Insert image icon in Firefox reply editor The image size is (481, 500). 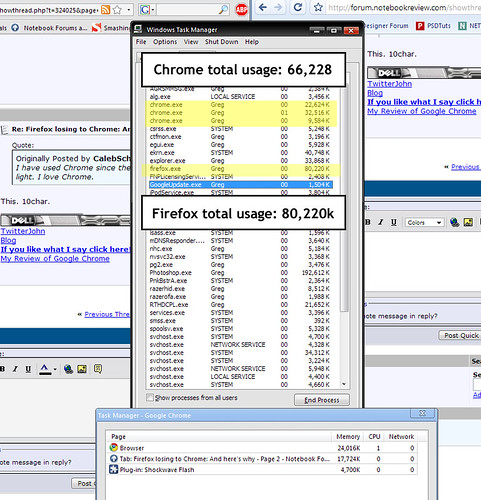coord(82,369)
